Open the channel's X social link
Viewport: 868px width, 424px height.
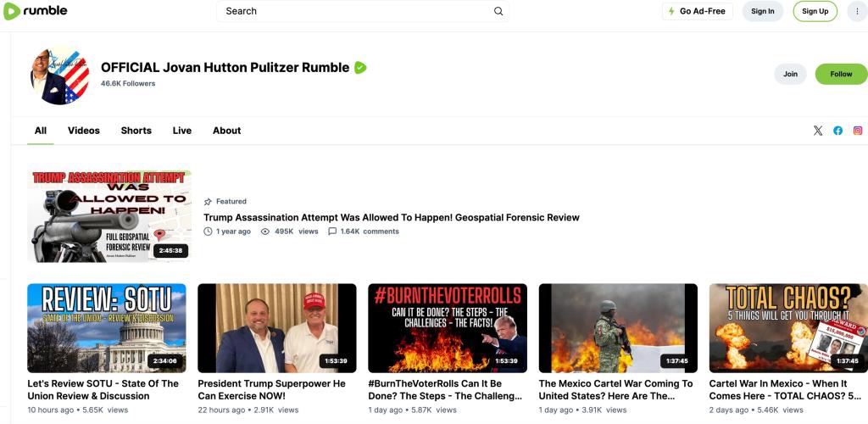pos(818,131)
